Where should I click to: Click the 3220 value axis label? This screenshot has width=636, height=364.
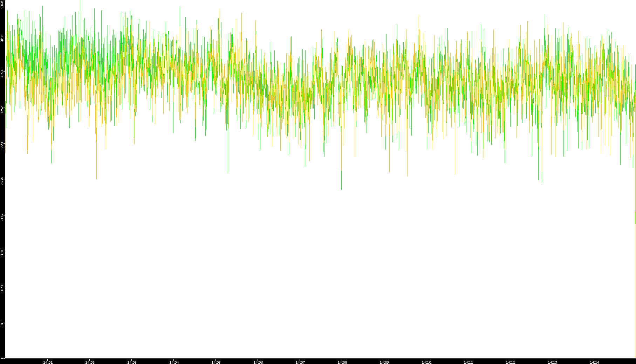[x=2, y=145]
